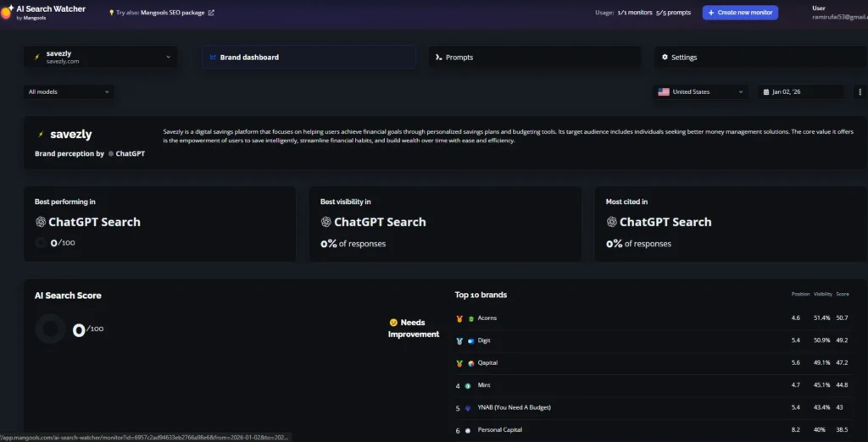Image resolution: width=868 pixels, height=442 pixels.
Task: Click ChatGPT Search logo in Most cited card
Action: pos(612,222)
